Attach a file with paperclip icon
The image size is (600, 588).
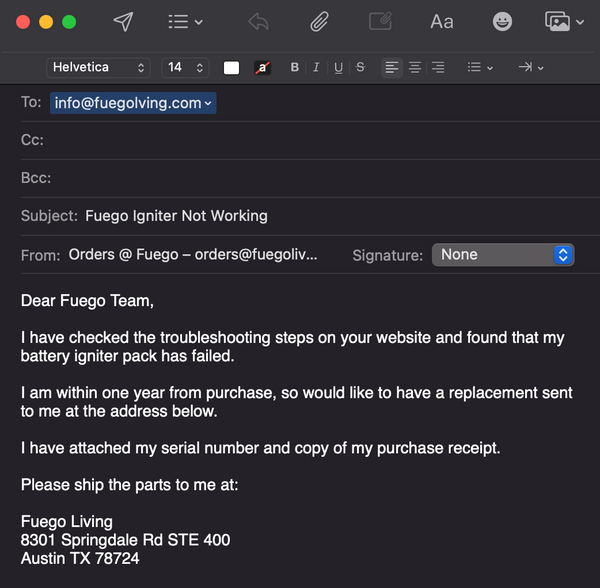(x=320, y=22)
